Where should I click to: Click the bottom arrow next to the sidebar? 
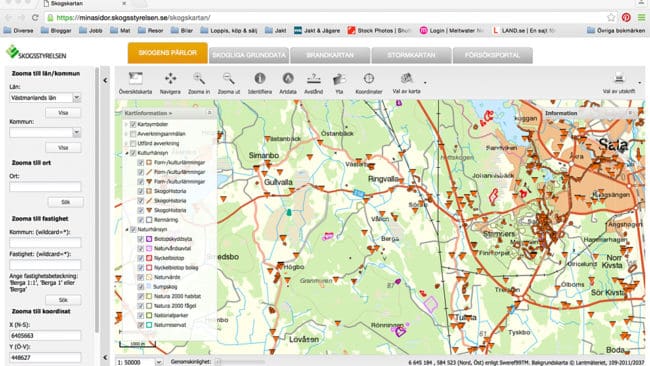coord(105,357)
